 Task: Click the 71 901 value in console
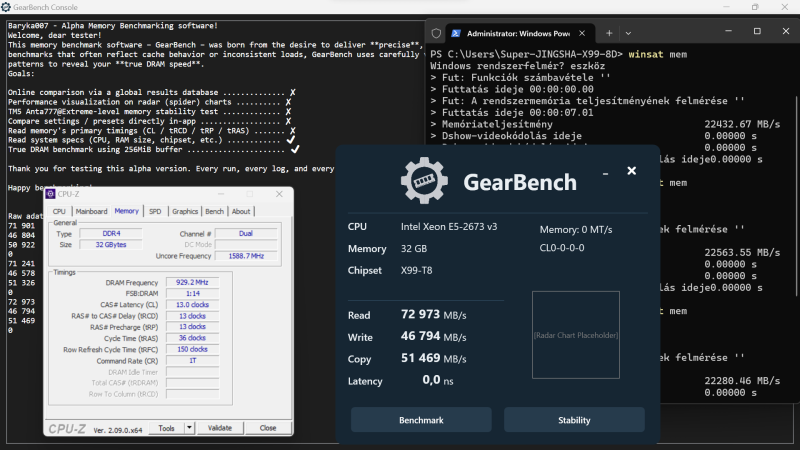point(21,226)
